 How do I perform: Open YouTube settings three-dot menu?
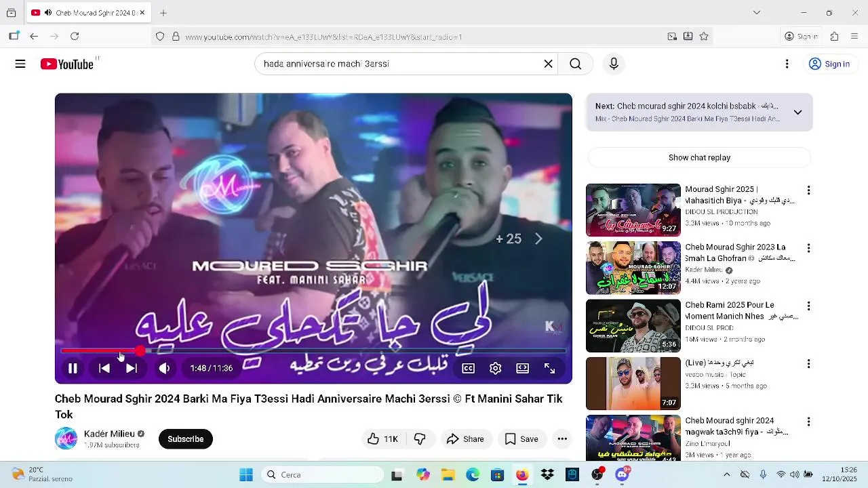(787, 64)
